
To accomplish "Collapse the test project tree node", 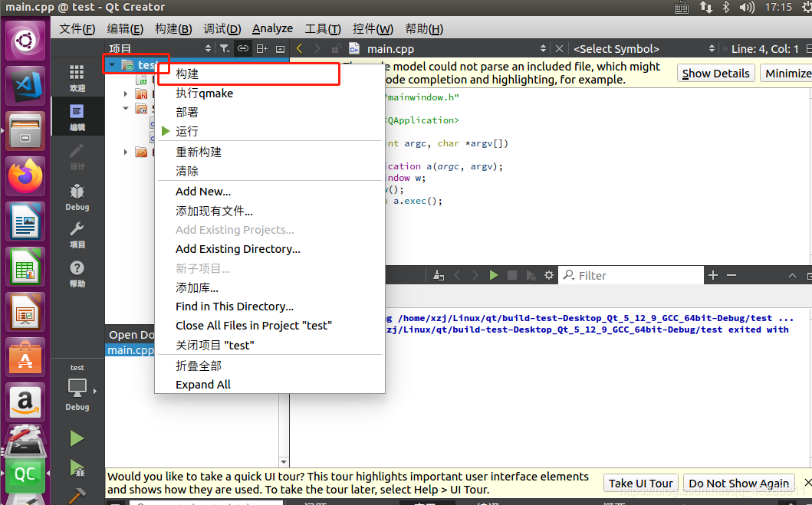I will [x=112, y=64].
